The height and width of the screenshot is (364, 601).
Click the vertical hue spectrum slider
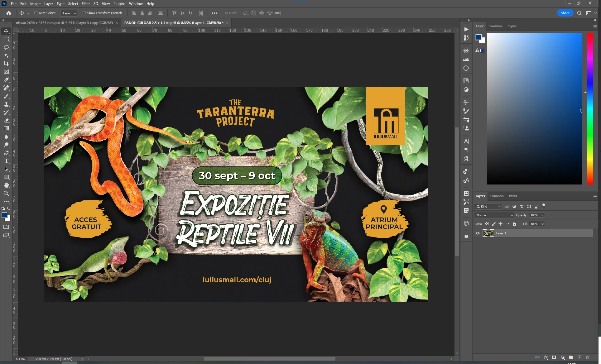[x=590, y=108]
